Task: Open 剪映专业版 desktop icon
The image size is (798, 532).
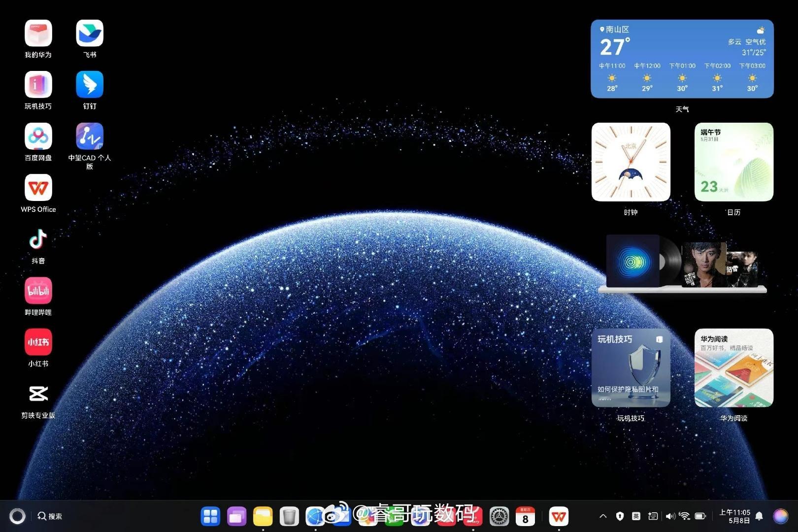Action: [x=38, y=394]
